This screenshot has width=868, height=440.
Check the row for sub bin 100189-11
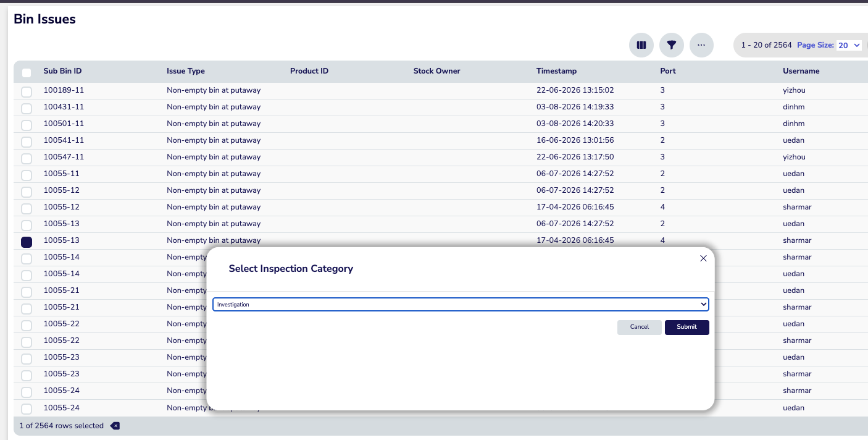click(x=27, y=91)
